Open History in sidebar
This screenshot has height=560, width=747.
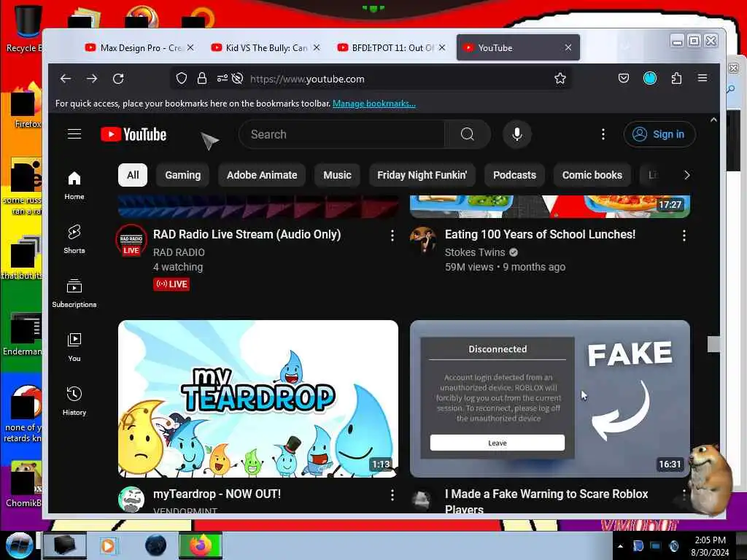coord(74,402)
